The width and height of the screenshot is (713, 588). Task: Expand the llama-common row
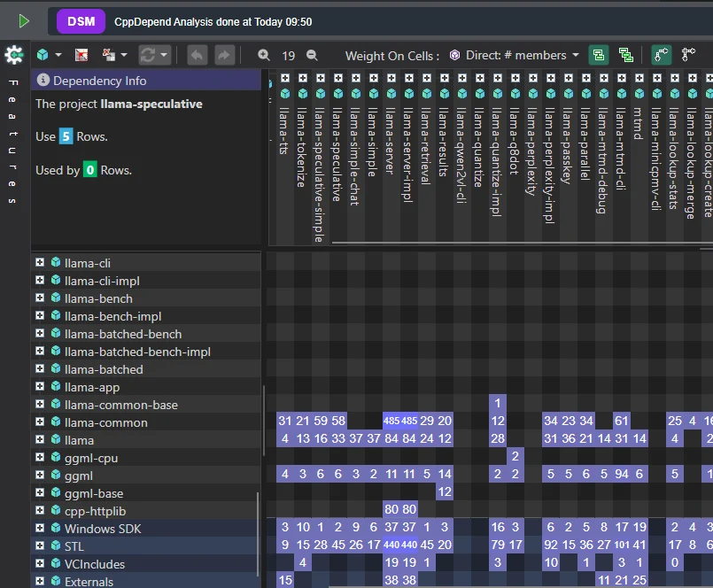tap(40, 422)
